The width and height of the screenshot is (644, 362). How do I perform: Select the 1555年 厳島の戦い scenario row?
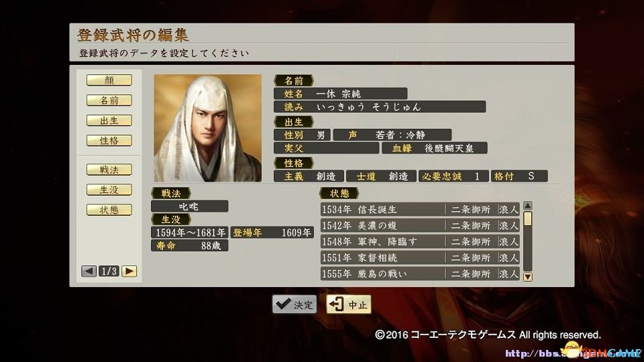click(420, 274)
